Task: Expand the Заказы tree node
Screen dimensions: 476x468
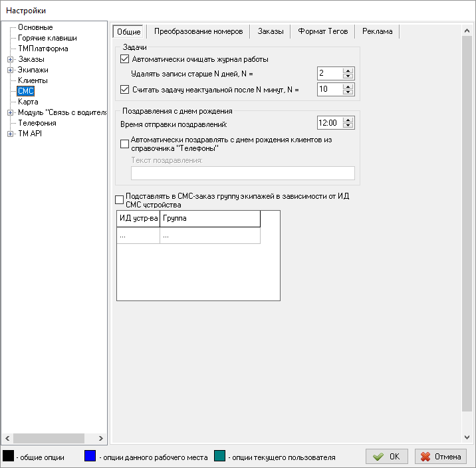Action: pyautogui.click(x=10, y=59)
